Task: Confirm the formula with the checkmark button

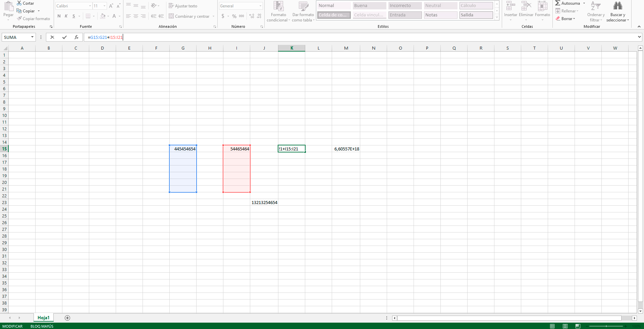Action: [64, 37]
